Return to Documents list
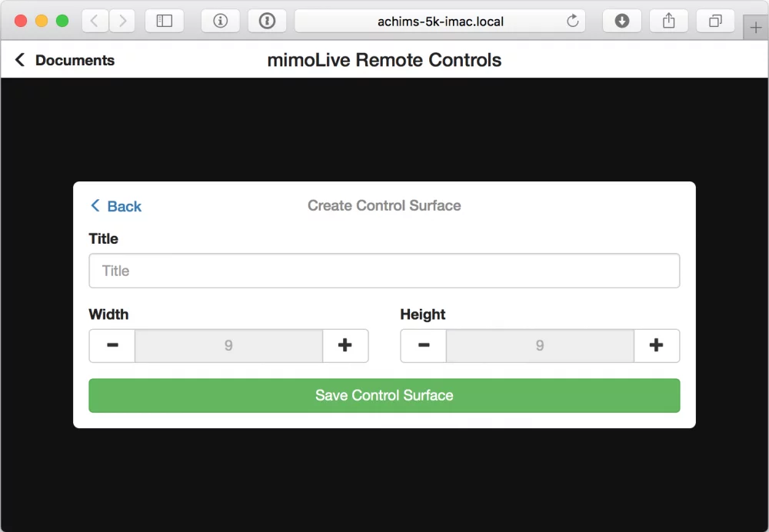 coord(65,60)
